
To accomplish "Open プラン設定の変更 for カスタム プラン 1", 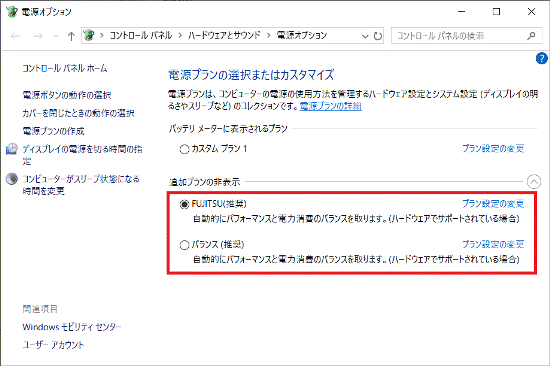I will 493,149.
